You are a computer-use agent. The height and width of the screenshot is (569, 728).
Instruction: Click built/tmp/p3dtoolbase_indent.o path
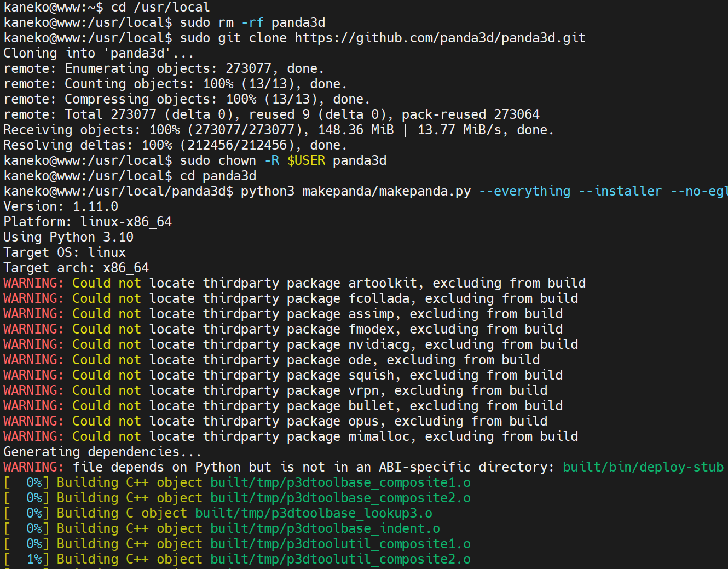(325, 528)
